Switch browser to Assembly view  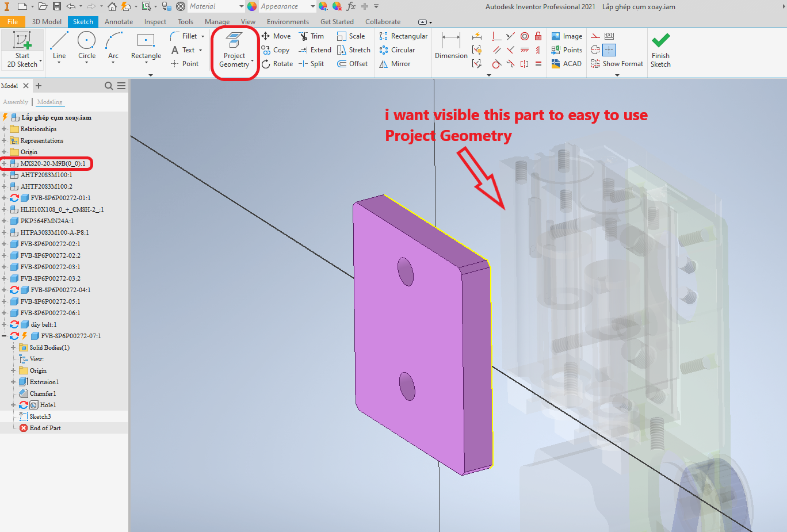tap(16, 102)
